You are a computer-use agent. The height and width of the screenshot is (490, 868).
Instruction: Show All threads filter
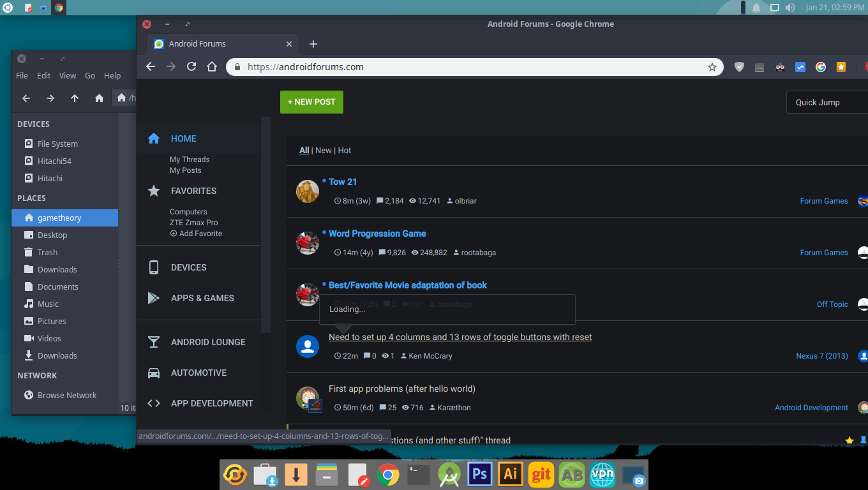304,151
